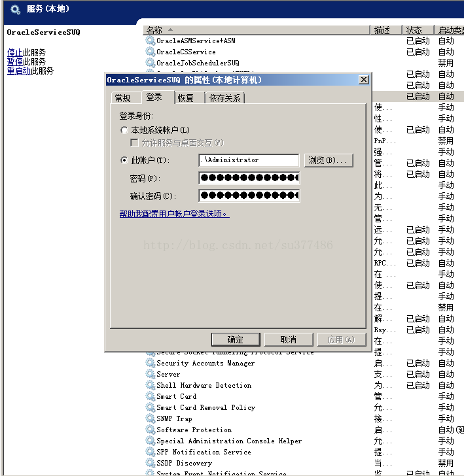Click the 暂停 (Pause) service link
464x476 pixels.
pyautogui.click(x=15, y=61)
